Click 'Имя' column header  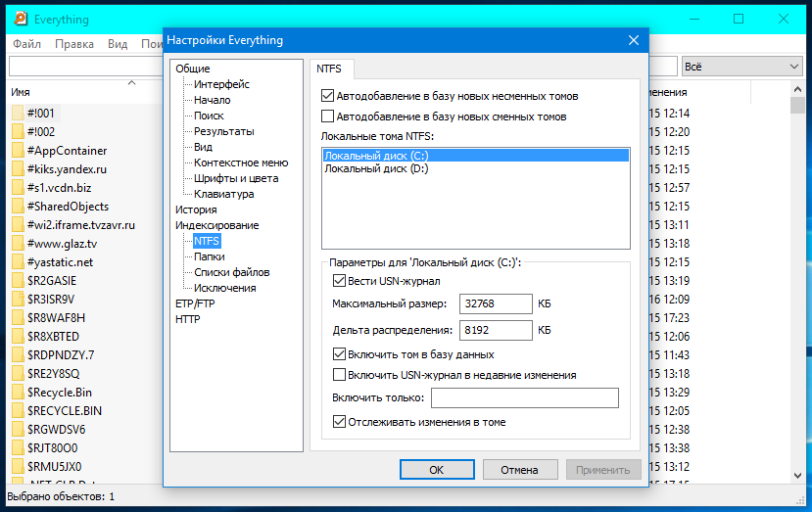21,92
